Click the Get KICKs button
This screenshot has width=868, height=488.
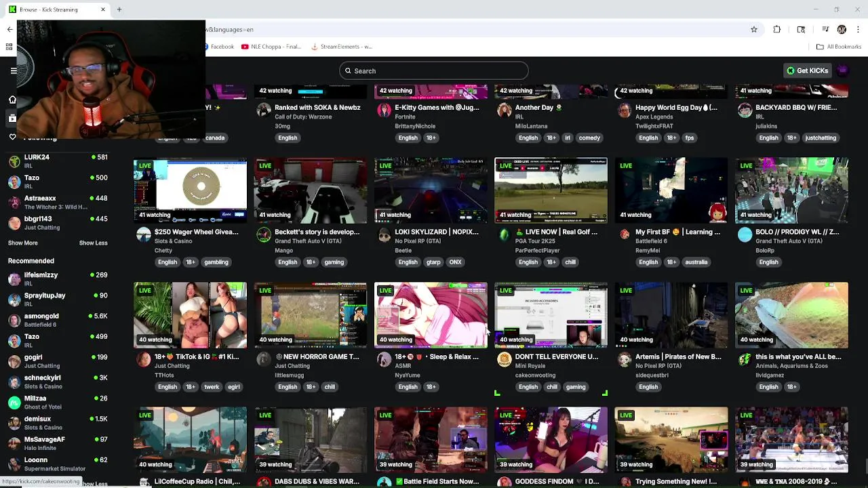(x=807, y=70)
